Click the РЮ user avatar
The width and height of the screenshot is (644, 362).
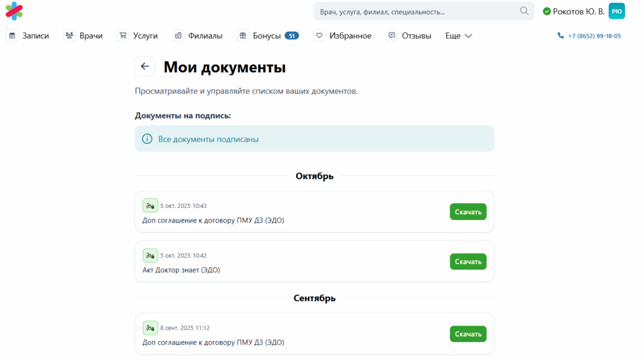[x=616, y=11]
